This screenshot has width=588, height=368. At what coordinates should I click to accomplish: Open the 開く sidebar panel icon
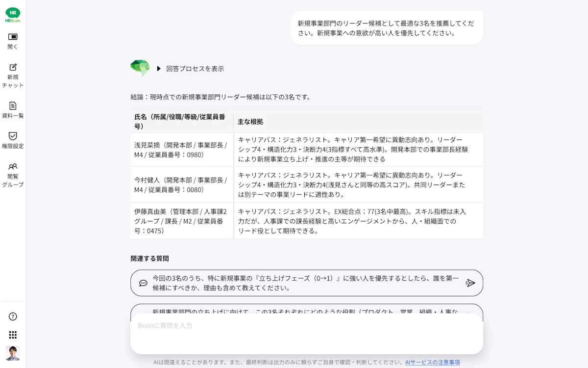tap(13, 37)
